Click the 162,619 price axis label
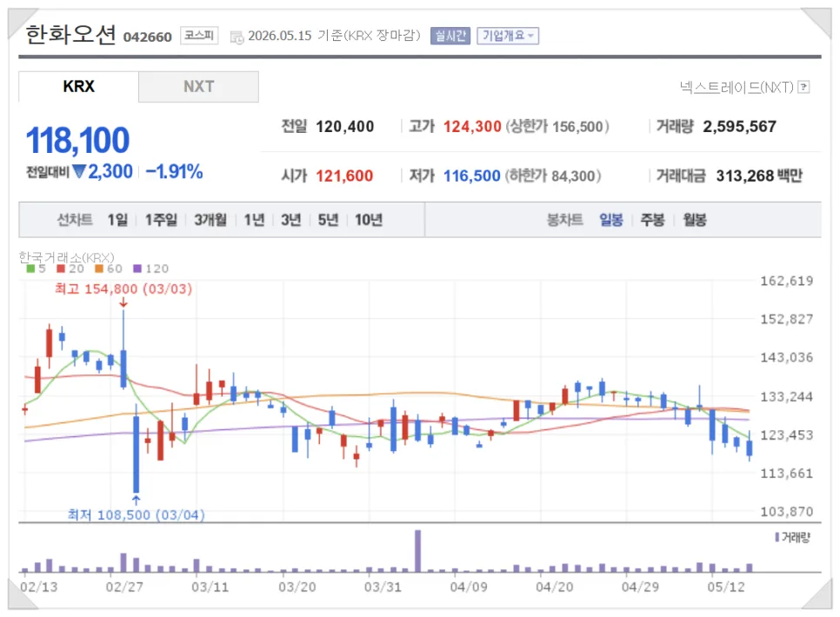 click(x=787, y=282)
